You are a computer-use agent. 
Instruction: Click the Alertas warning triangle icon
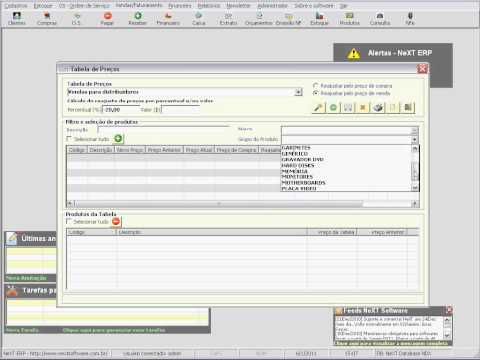(x=354, y=53)
